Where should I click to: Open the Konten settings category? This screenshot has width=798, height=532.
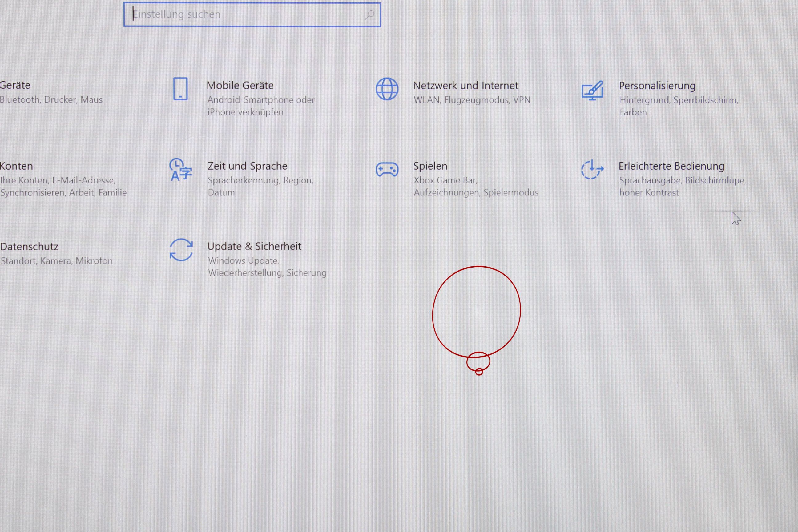16,166
